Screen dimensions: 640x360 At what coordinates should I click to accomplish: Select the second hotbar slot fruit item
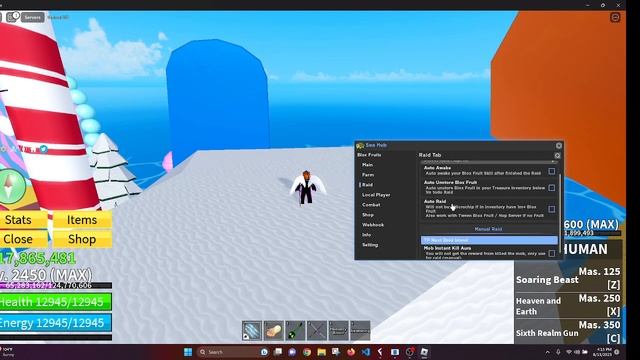[x=273, y=330]
